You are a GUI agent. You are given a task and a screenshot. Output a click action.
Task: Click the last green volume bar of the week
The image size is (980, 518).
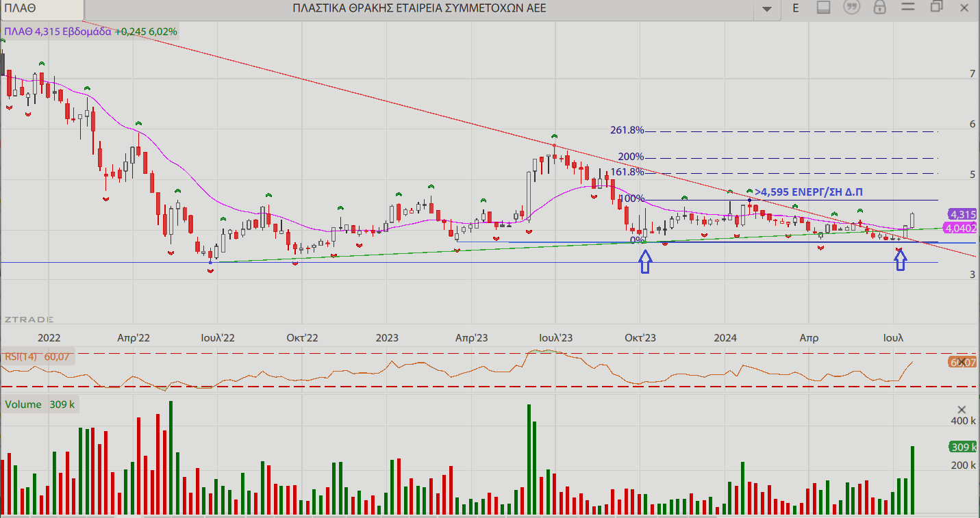point(912,480)
